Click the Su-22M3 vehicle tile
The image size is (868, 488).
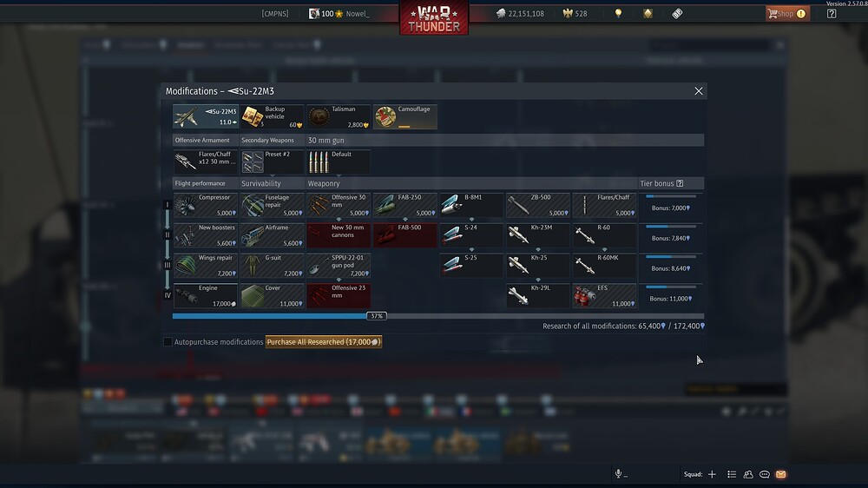(206, 116)
